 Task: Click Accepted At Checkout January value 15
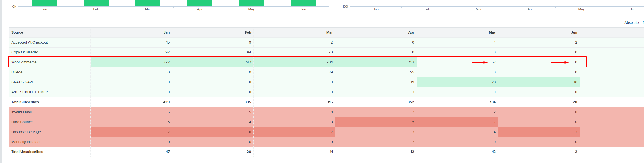(x=168, y=42)
